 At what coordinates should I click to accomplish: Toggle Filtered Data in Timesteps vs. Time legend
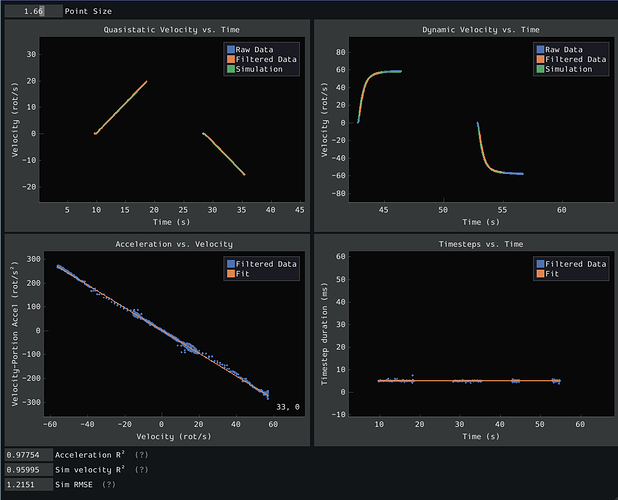[571, 264]
